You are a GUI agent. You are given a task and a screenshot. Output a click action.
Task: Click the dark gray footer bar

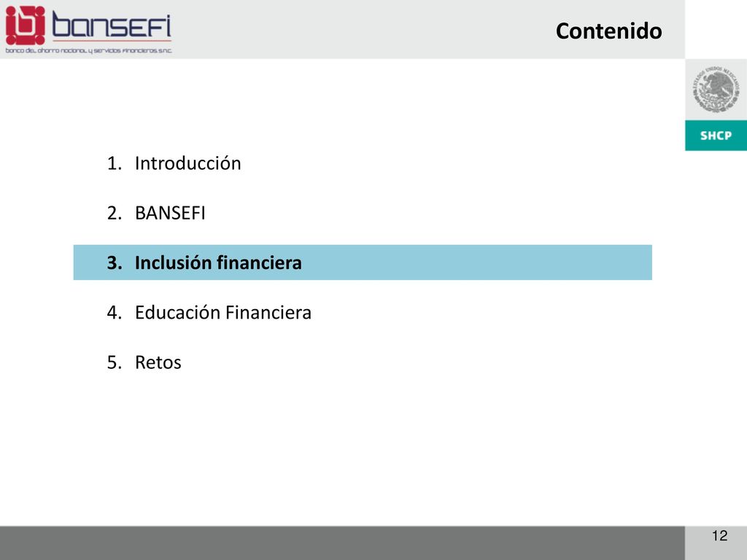[342, 543]
